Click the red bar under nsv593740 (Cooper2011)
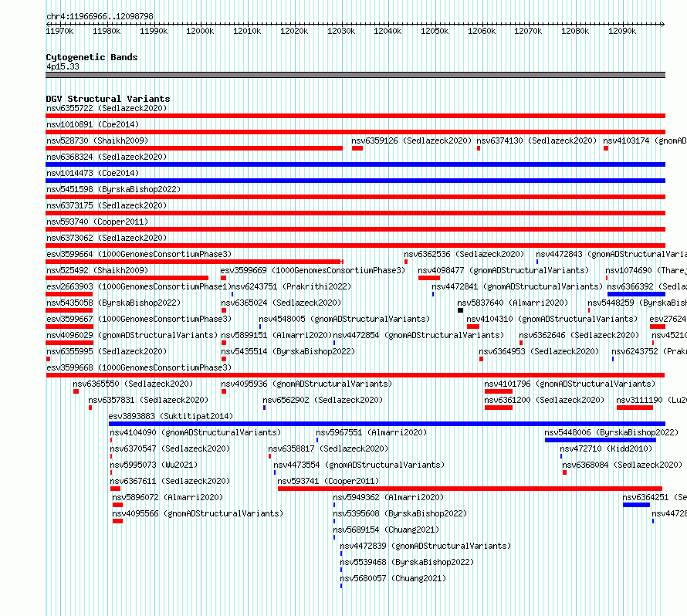 click(x=355, y=229)
